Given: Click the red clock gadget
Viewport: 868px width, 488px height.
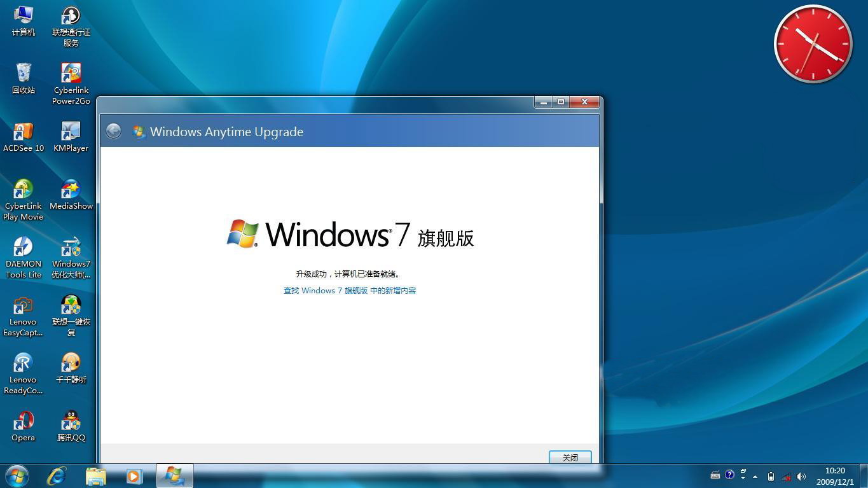Looking at the screenshot, I should [812, 43].
